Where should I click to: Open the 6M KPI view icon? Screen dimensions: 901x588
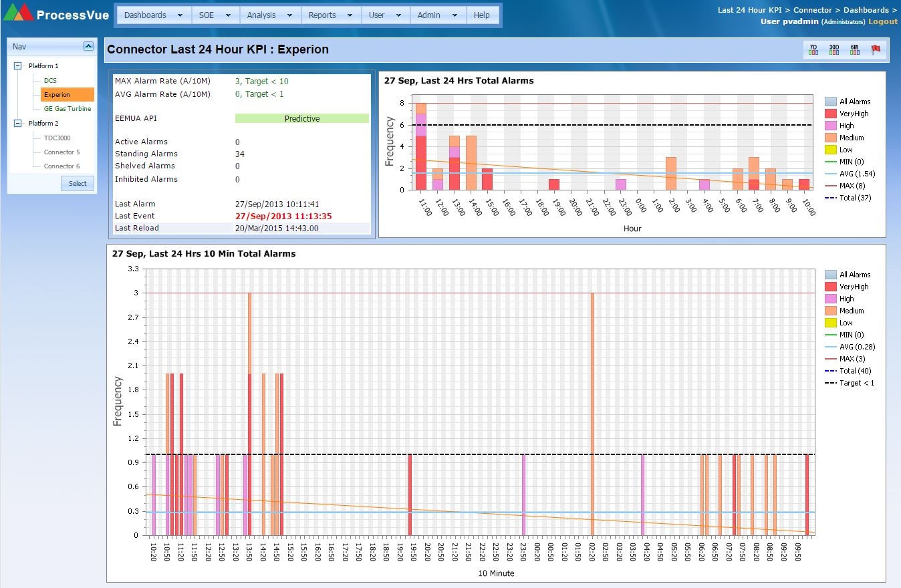tap(854, 49)
